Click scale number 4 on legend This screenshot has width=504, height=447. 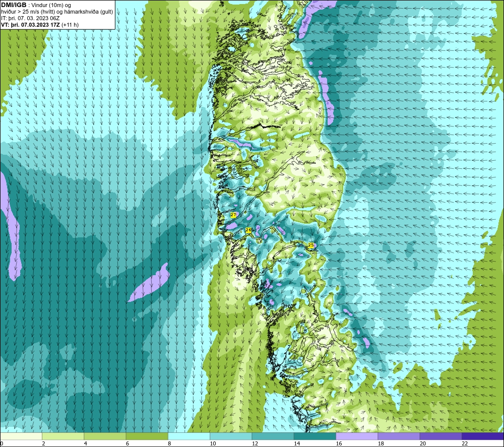[86, 443]
